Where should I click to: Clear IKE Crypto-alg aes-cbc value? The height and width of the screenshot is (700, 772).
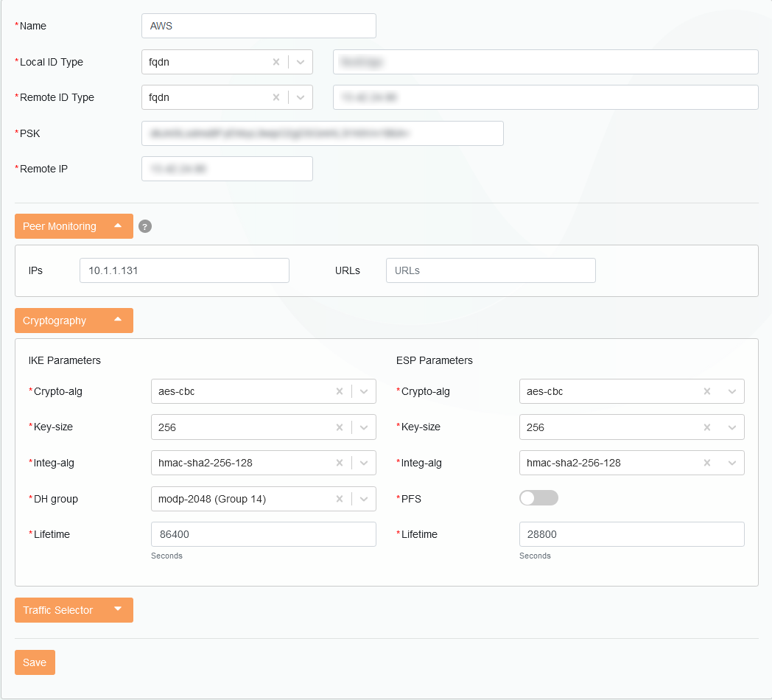click(340, 392)
